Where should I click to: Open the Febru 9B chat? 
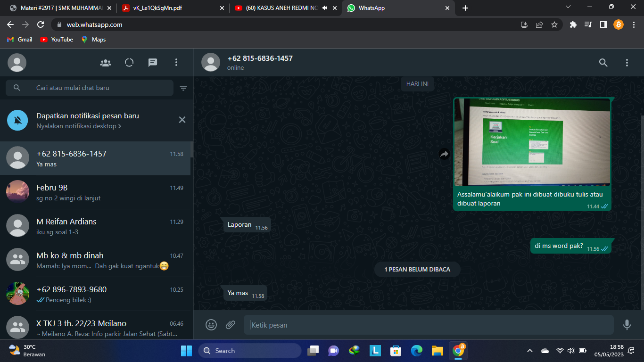[96, 192]
